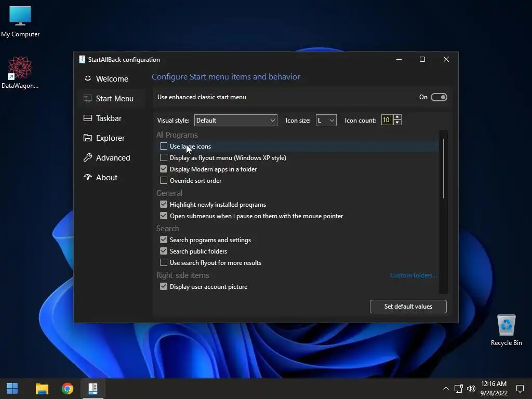Image resolution: width=532 pixels, height=399 pixels.
Task: Uncheck Display Modern apps in a folder
Action: click(x=164, y=169)
